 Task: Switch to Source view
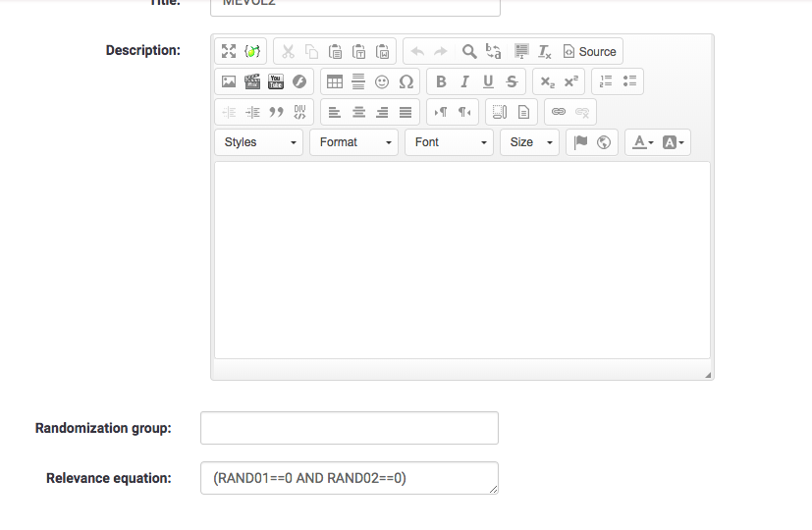[589, 51]
